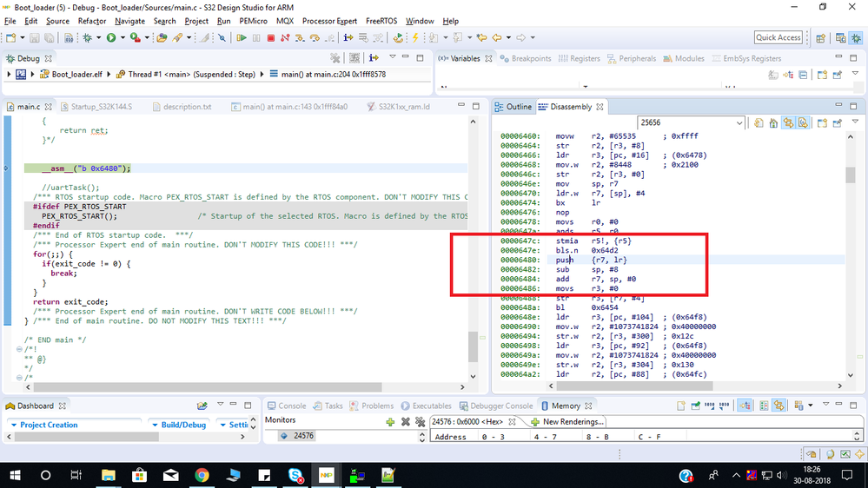868x488 pixels.
Task: Click Disassembly vertical scrollbar thumb
Action: (851, 175)
